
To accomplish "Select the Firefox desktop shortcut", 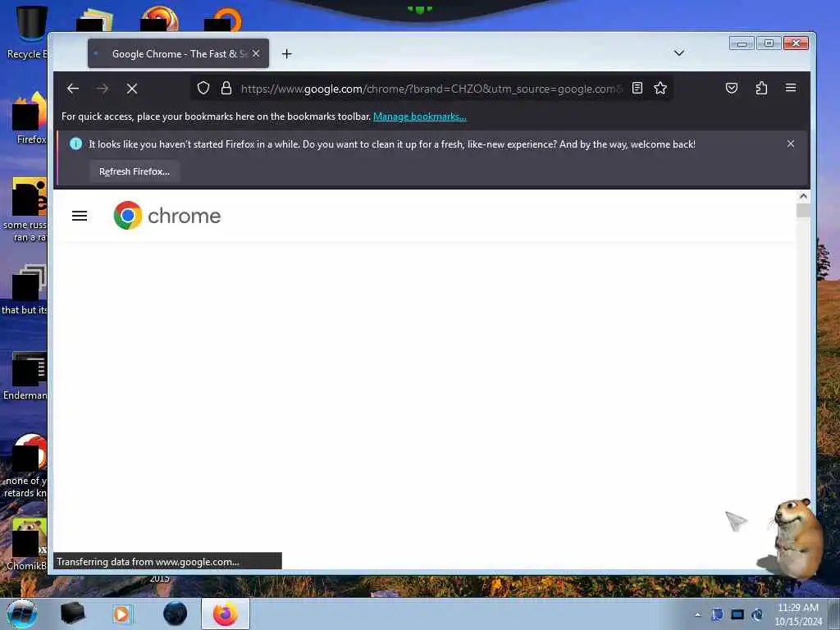I will [x=30, y=118].
